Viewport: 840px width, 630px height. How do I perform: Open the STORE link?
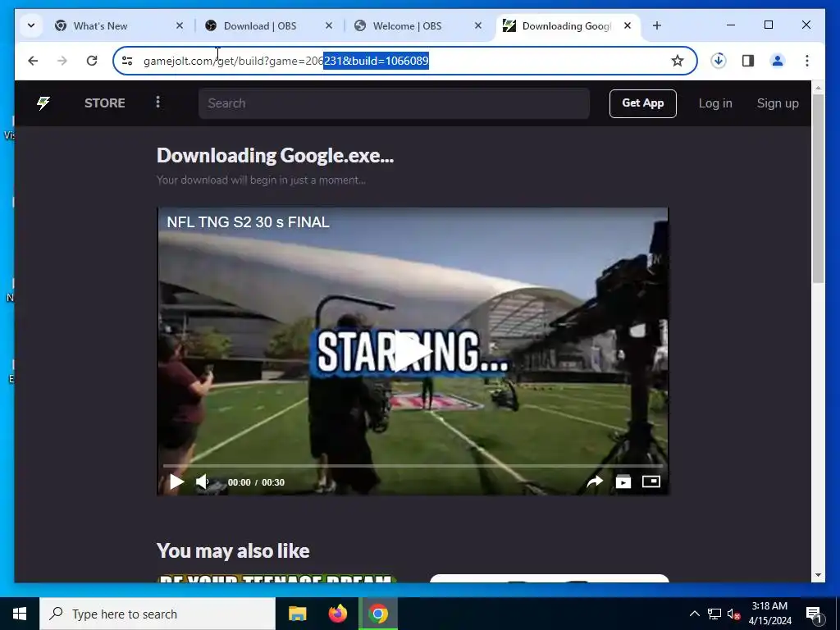[104, 103]
